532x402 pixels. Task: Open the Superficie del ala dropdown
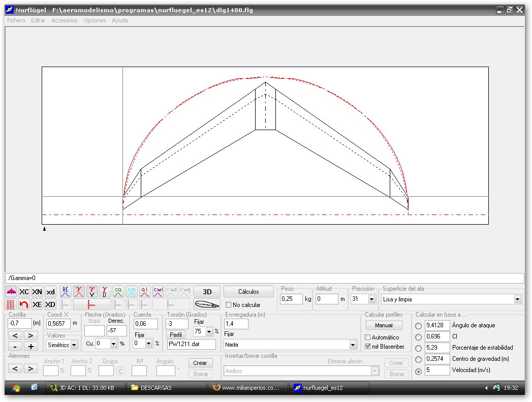pos(517,299)
